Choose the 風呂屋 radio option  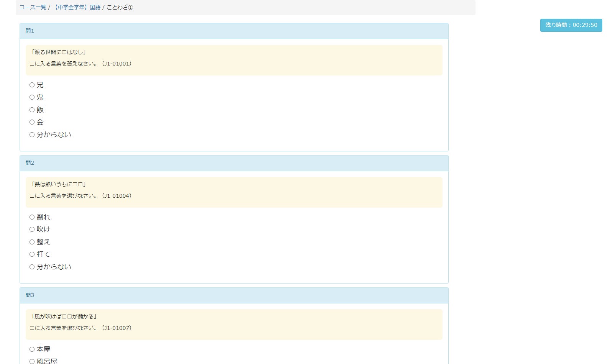[x=32, y=361]
